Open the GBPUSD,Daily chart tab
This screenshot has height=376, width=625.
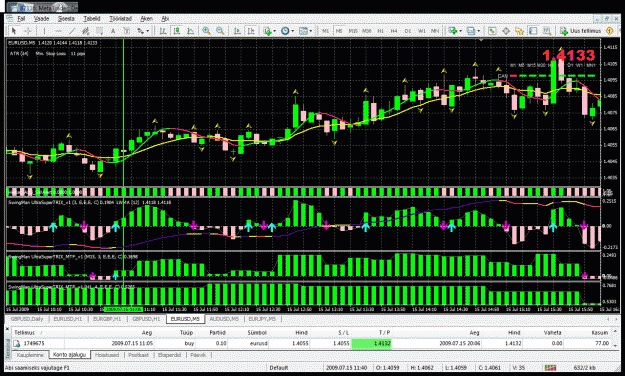click(x=27, y=319)
